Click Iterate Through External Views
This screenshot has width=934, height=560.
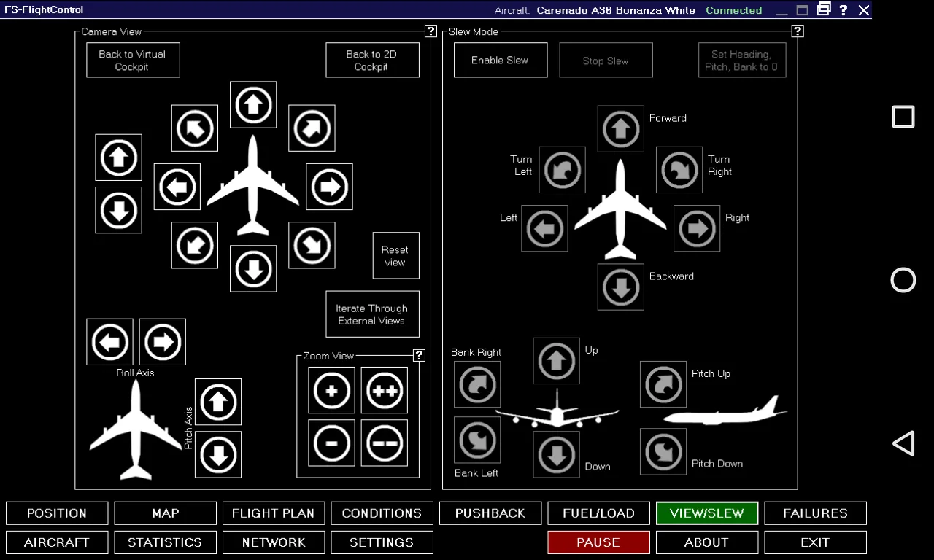coord(372,314)
